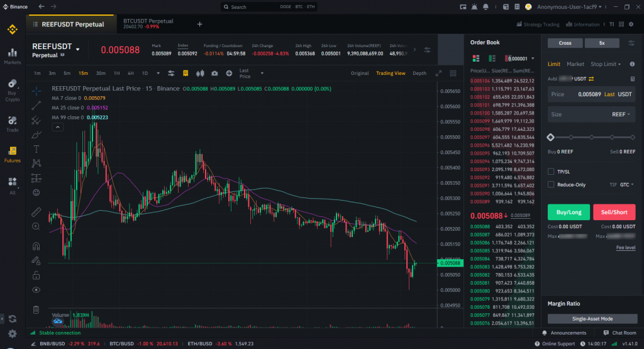Toggle hide all drawings eye icon
Screen dimensions: 644x349
pyautogui.click(x=36, y=290)
